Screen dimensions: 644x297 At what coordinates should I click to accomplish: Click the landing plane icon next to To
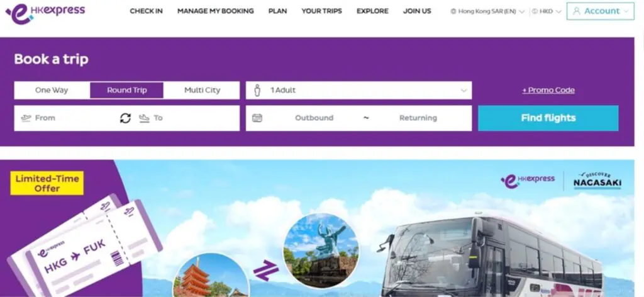pyautogui.click(x=144, y=118)
